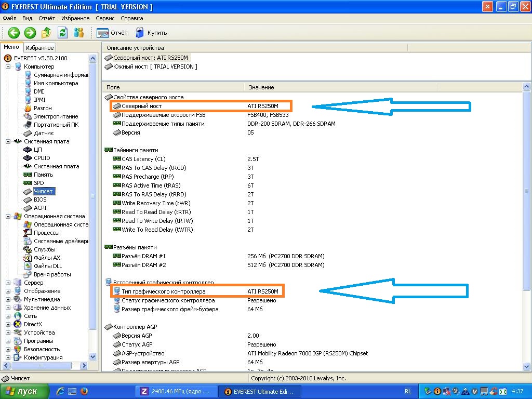
Task: Open the Отчёт report toolbar button
Action: pyautogui.click(x=112, y=33)
